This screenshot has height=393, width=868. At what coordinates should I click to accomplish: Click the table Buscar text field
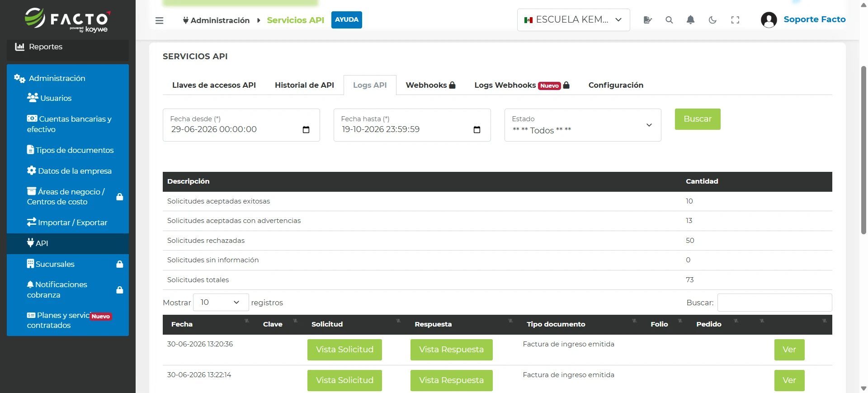[774, 303]
